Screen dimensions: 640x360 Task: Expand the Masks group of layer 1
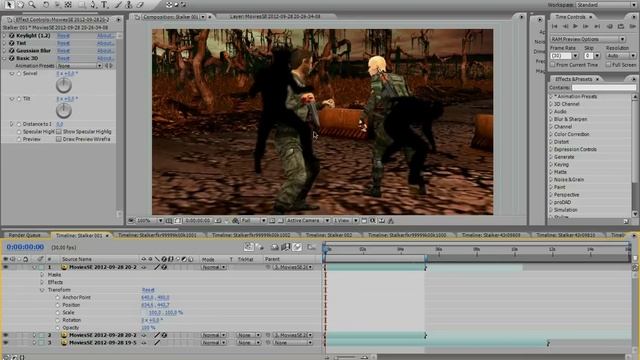tap(42, 275)
